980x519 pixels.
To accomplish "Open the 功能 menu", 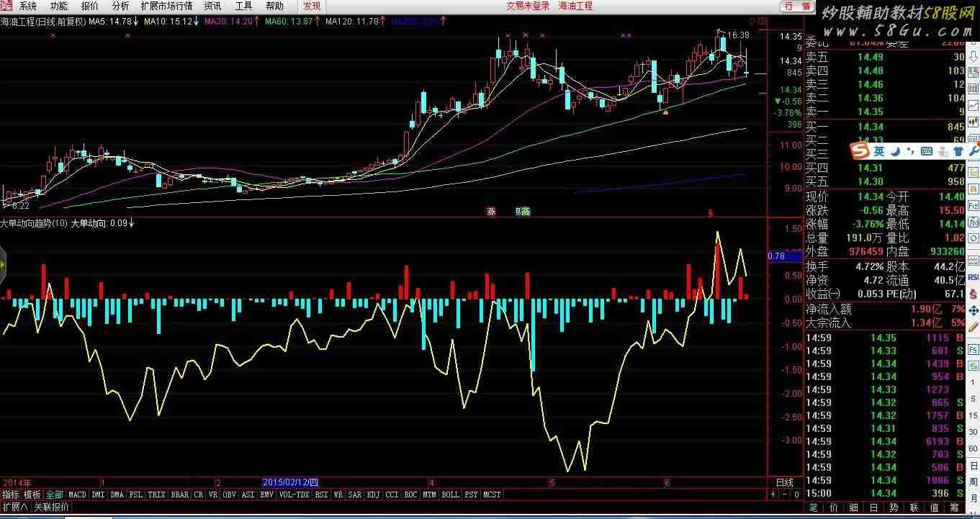I will (59, 6).
